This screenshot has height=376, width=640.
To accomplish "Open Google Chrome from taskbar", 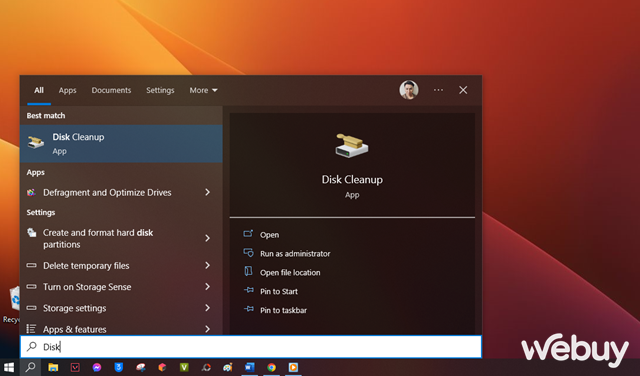I will [271, 367].
